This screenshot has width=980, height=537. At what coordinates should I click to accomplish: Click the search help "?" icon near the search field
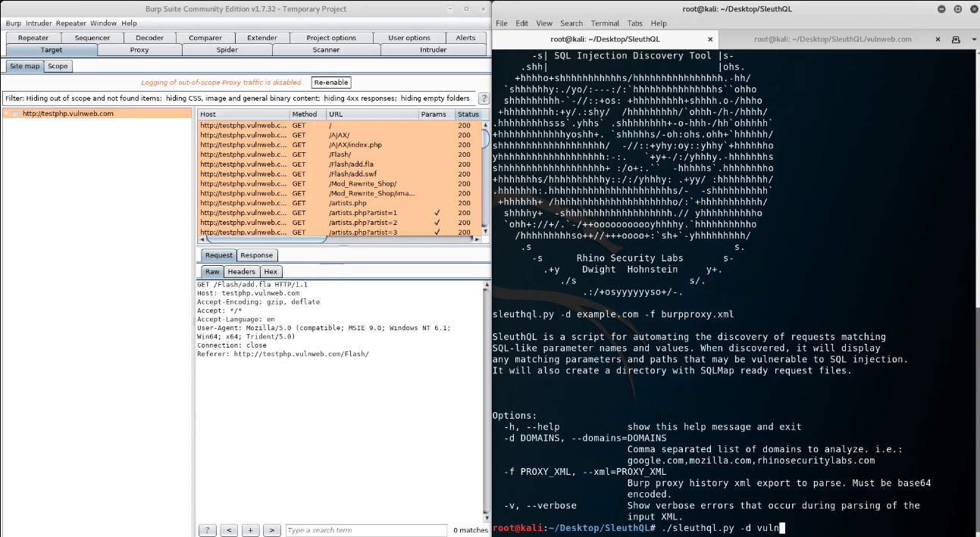coord(207,530)
